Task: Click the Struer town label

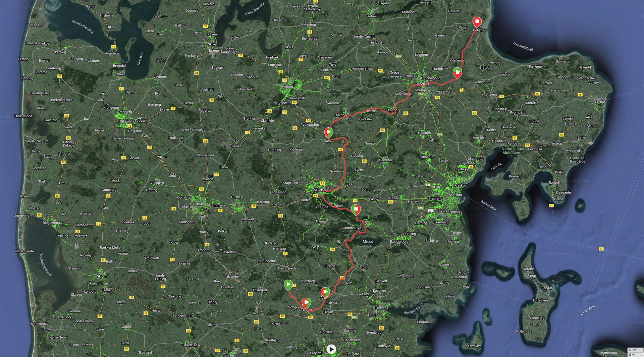Action: (120, 74)
